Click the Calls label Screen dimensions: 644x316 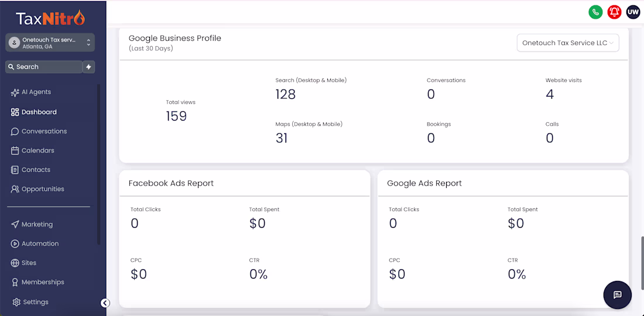552,124
